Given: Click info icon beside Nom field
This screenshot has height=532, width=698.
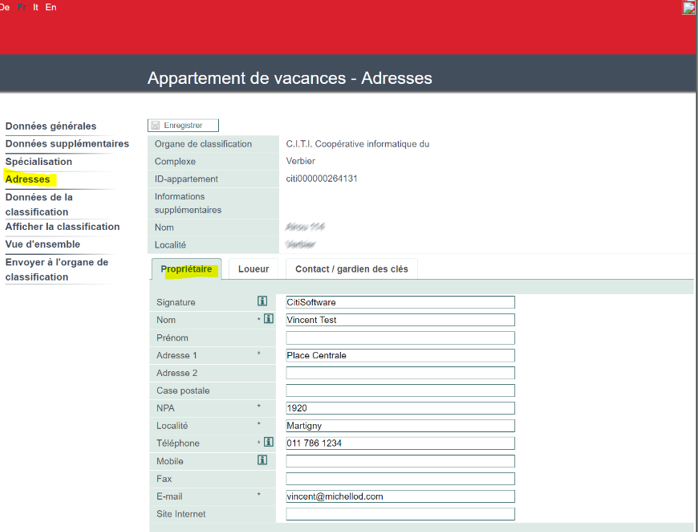Looking at the screenshot, I should coord(268,320).
